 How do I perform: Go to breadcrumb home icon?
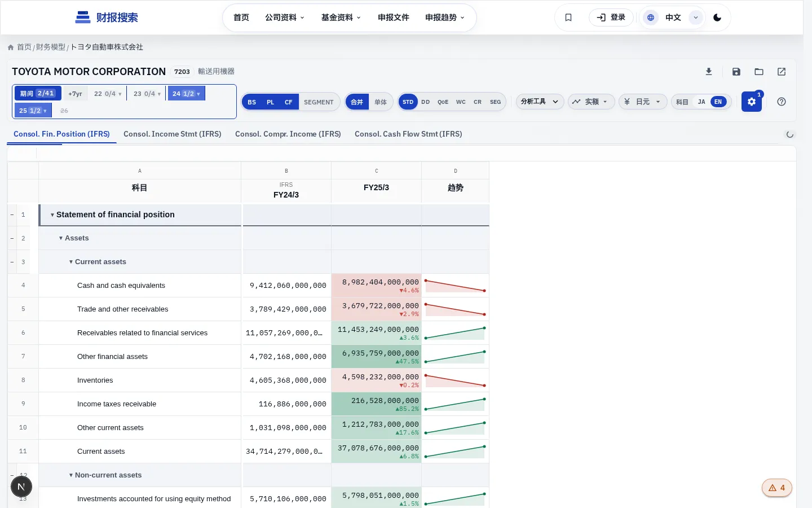[x=11, y=47]
